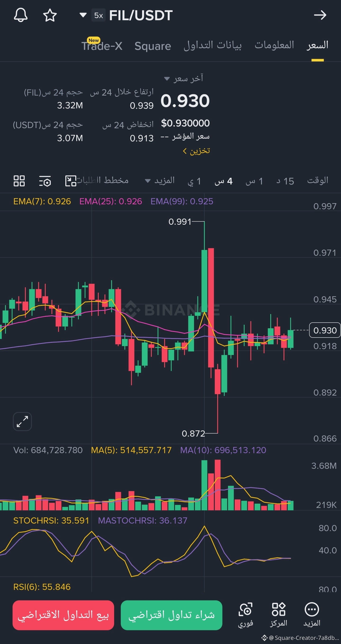341x644 pixels.
Task: Select the 1 ي daily interval
Action: 194,181
